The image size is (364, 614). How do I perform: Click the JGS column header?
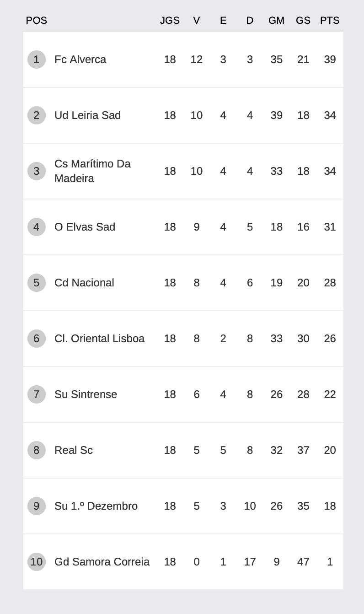(x=170, y=21)
